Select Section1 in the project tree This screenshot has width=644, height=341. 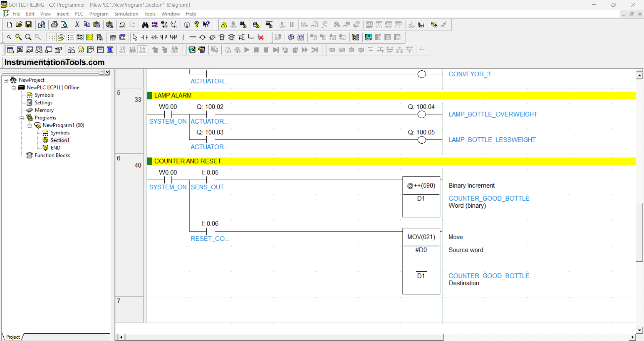coord(60,140)
